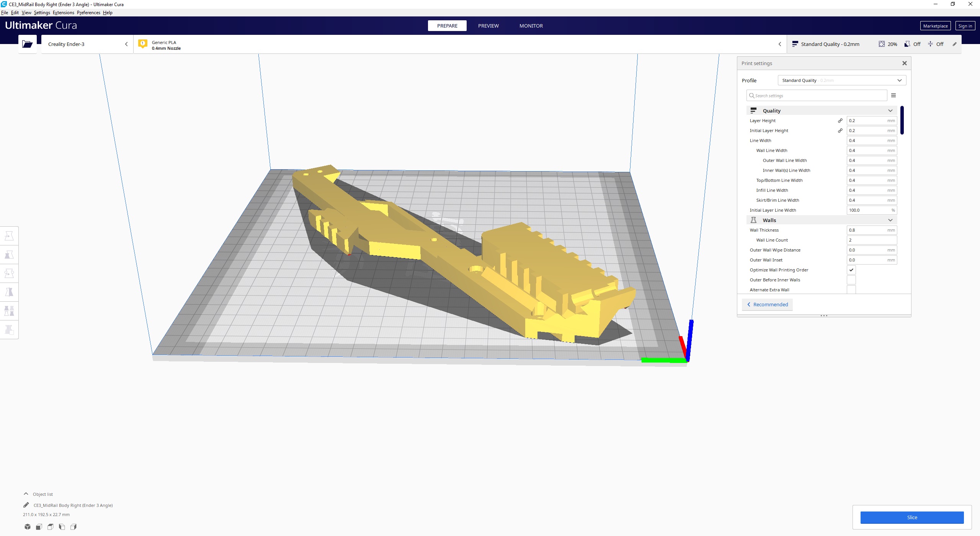Select the Mirror tool in left toolbar
This screenshot has width=980, height=536.
9,292
